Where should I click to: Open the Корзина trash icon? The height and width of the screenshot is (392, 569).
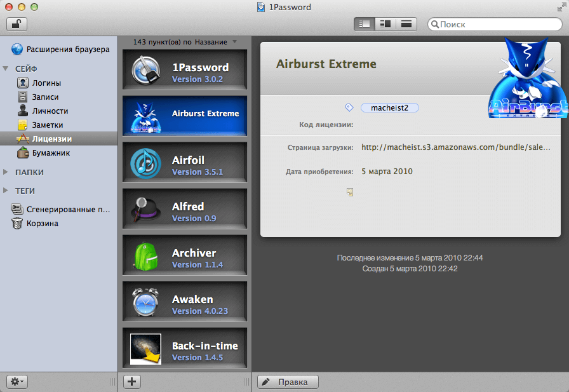[x=17, y=223]
